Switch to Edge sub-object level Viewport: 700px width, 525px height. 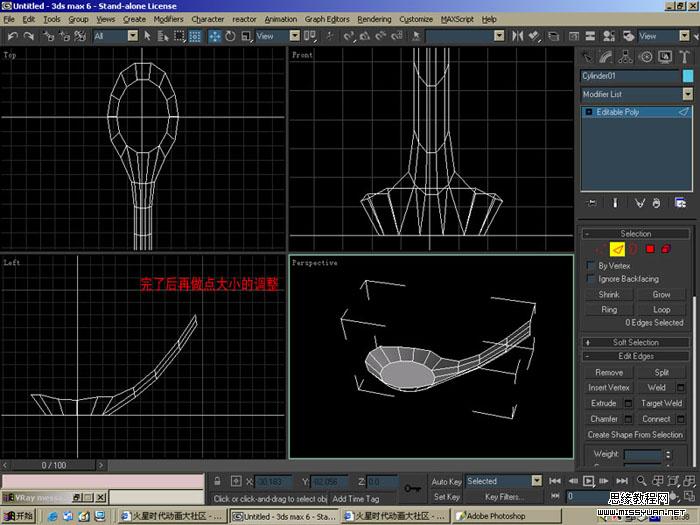click(x=617, y=249)
